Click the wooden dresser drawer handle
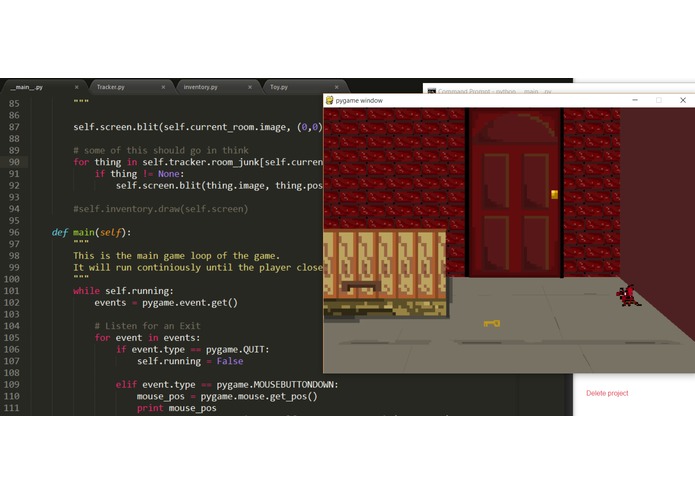Screen dimensions: 695x494 [363, 285]
